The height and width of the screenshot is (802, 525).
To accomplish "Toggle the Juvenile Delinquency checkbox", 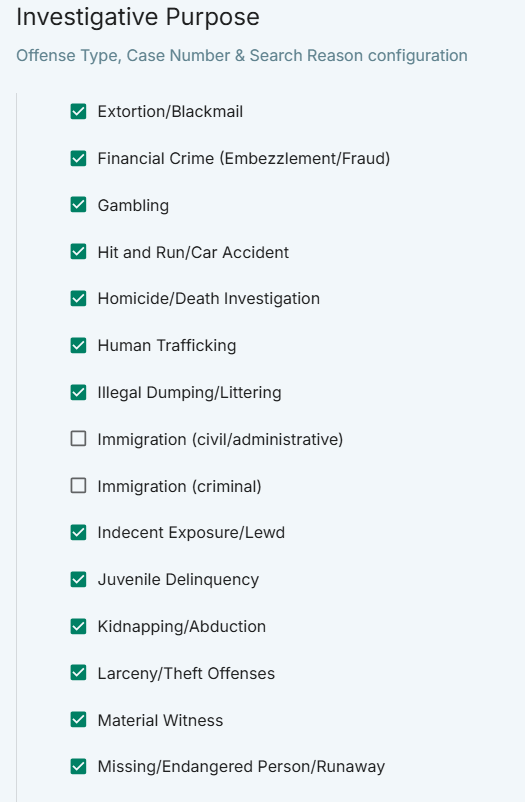I will [78, 580].
